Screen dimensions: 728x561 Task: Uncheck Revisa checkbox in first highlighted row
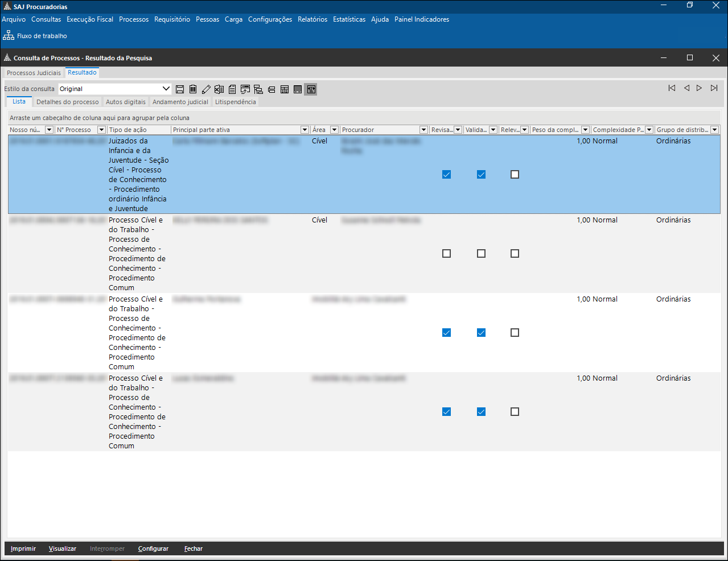click(x=446, y=175)
